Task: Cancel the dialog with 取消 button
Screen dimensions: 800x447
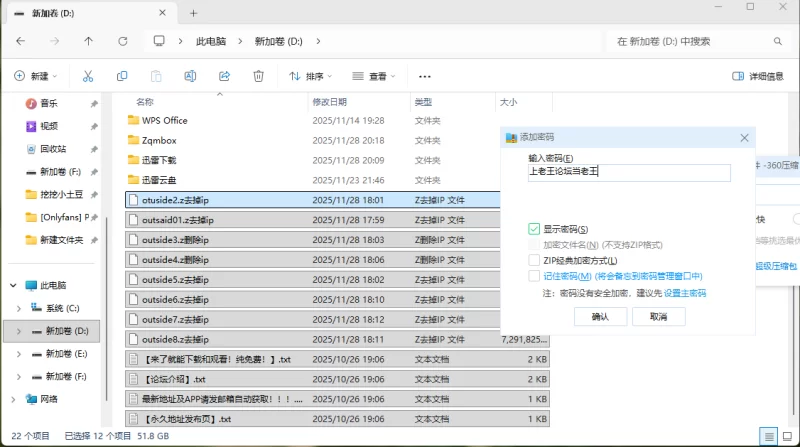Action: (x=658, y=316)
